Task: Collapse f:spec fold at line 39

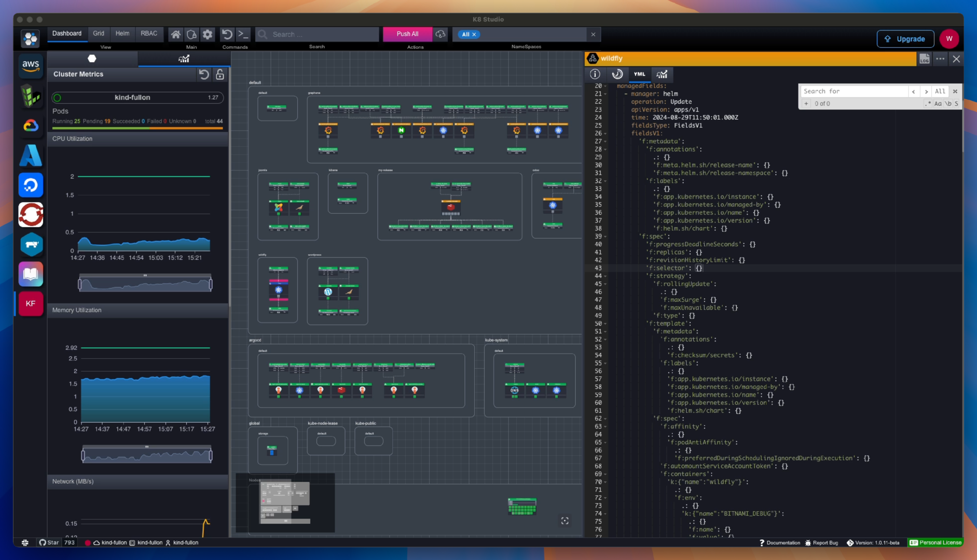Action: click(606, 236)
